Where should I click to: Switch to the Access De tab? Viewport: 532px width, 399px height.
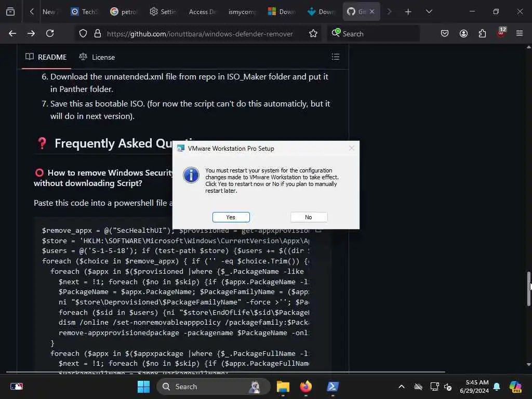[202, 11]
